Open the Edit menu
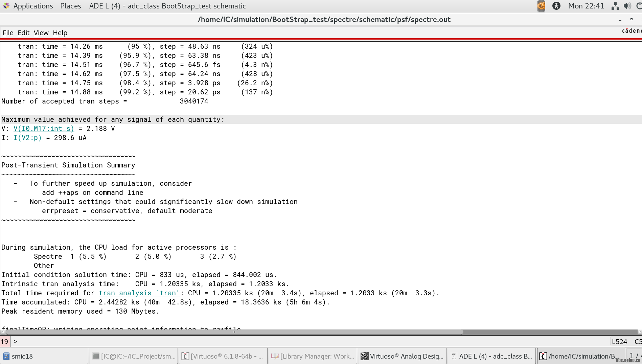642x364 pixels. 23,33
